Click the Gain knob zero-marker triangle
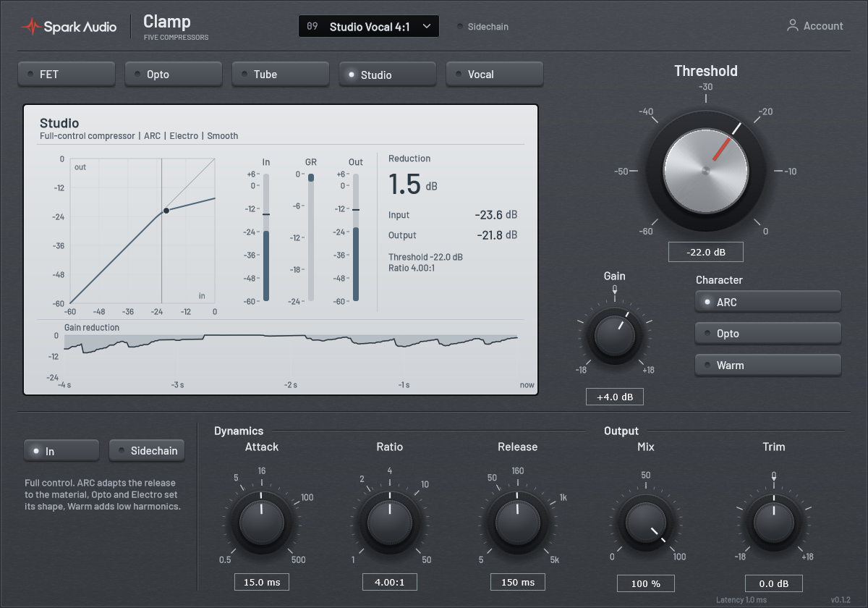 click(615, 292)
